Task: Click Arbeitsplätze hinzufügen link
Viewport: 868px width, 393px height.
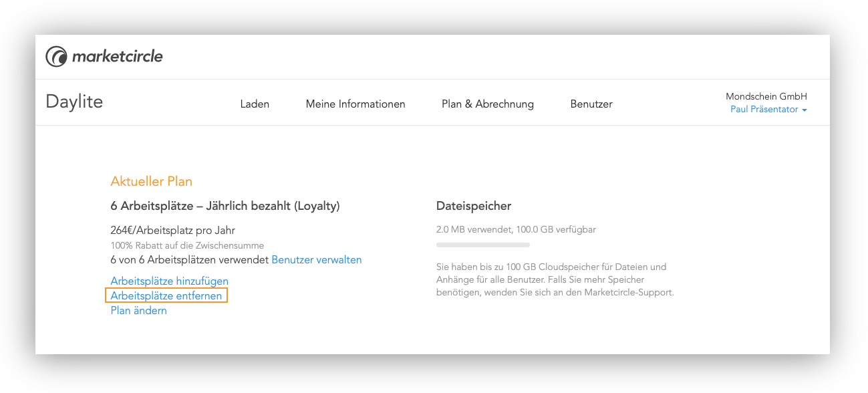Action: 170,281
